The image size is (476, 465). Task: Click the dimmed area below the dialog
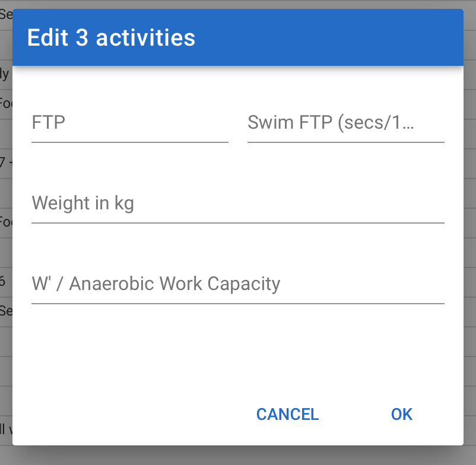238,456
